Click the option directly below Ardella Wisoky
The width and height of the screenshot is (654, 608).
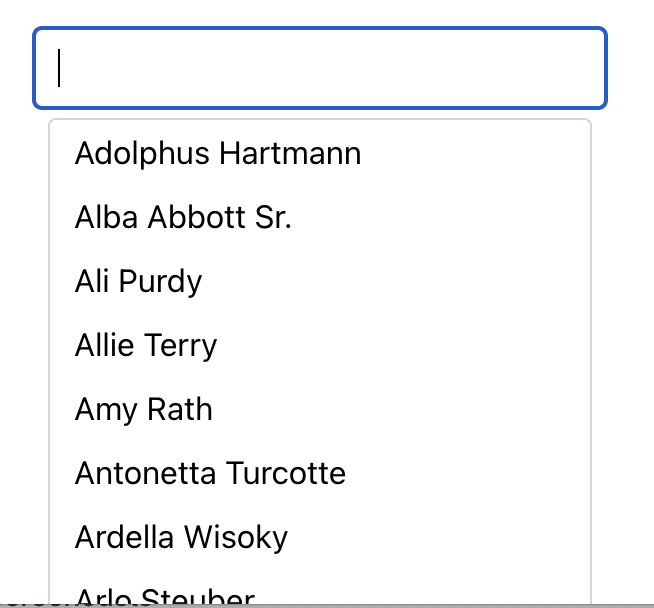click(165, 597)
